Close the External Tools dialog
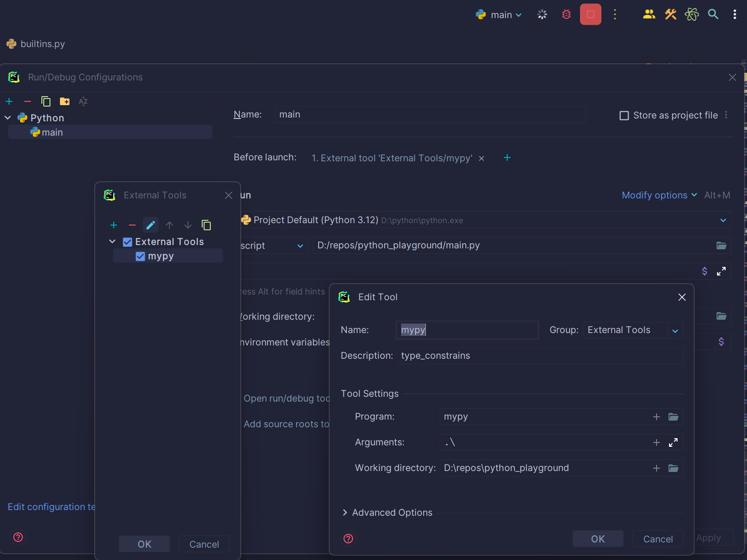747x560 pixels. pyautogui.click(x=228, y=195)
